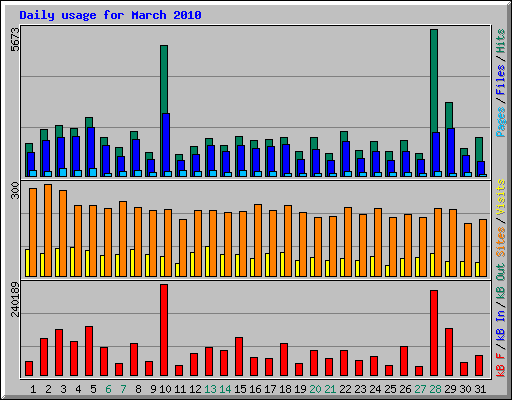Click the red "kB F" legend label

pos(501,365)
